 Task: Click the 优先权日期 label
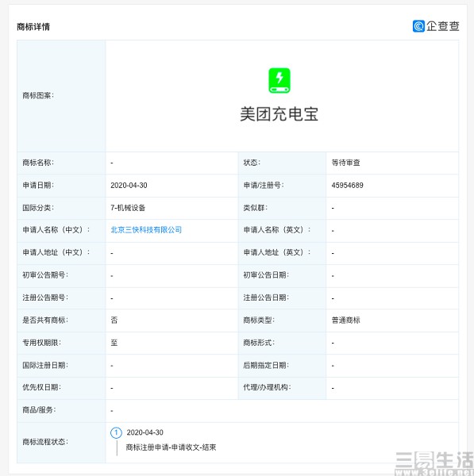pos(42,387)
